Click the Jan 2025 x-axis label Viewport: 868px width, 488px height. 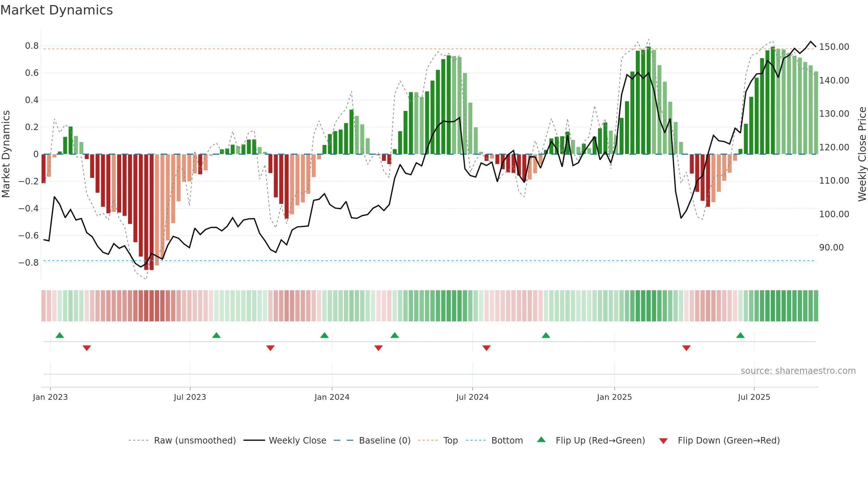pos(614,397)
